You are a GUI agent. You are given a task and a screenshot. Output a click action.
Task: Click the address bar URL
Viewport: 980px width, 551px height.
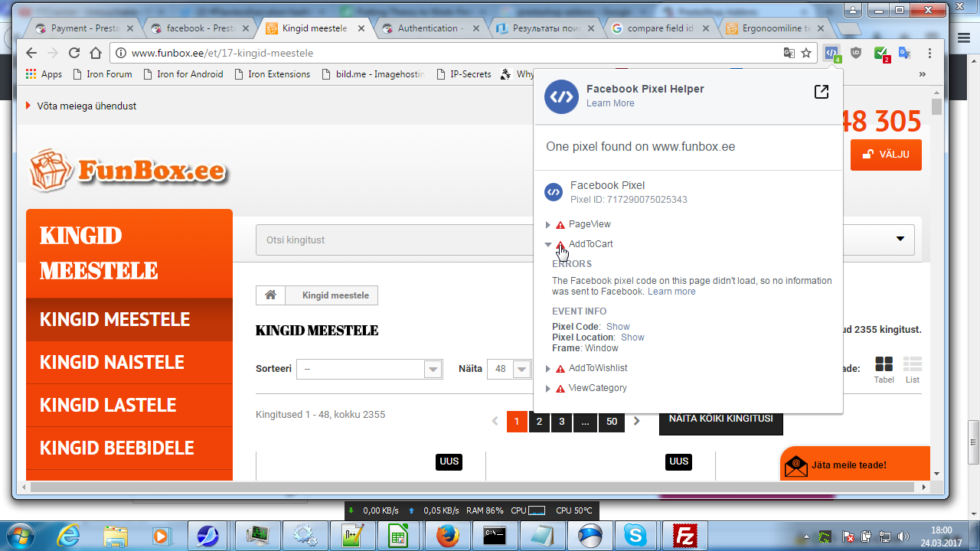[x=223, y=54]
